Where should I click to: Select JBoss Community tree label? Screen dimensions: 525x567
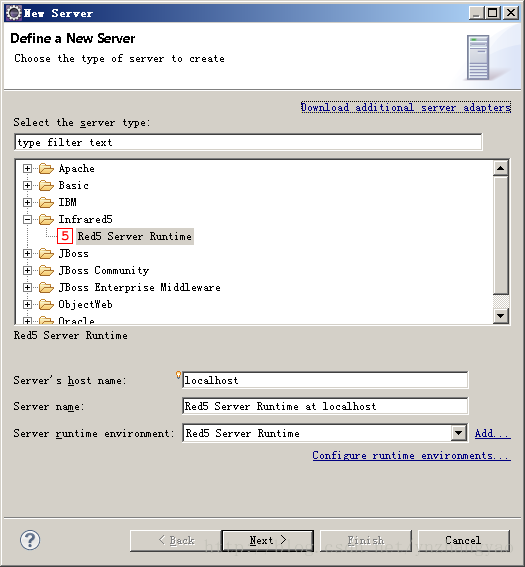coord(104,270)
